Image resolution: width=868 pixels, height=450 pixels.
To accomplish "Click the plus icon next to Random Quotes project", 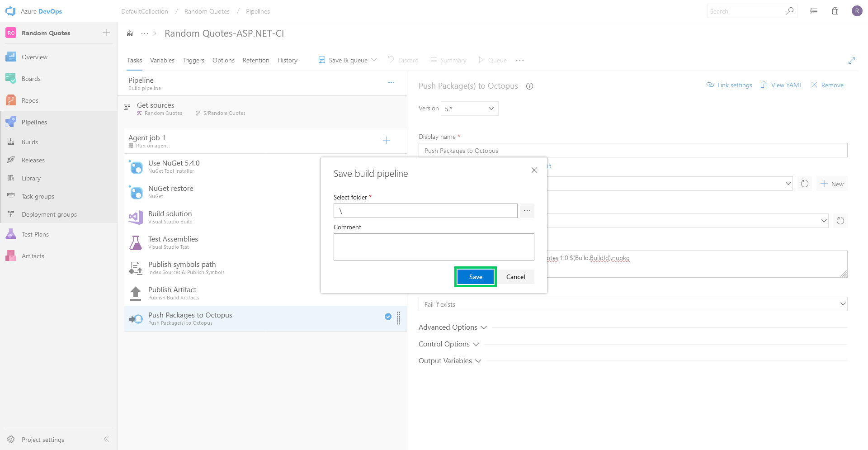I will pyautogui.click(x=106, y=33).
